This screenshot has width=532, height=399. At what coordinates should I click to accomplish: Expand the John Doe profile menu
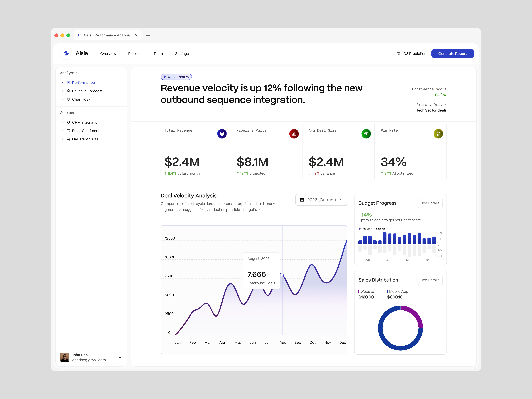120,357
